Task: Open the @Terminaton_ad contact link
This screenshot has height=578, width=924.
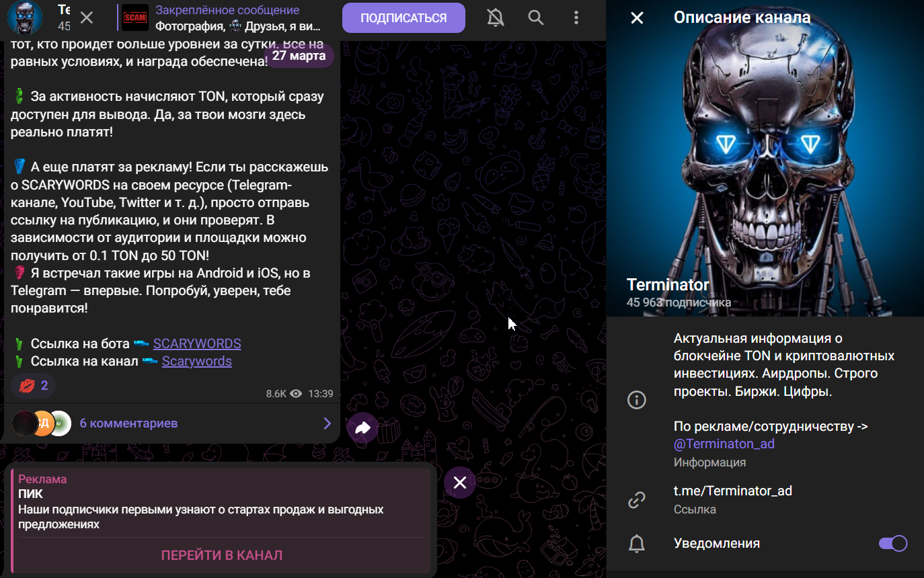Action: (x=724, y=444)
